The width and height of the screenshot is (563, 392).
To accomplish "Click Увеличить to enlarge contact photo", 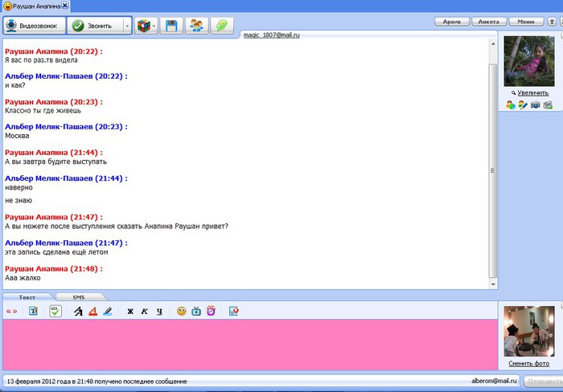I will pyautogui.click(x=532, y=93).
